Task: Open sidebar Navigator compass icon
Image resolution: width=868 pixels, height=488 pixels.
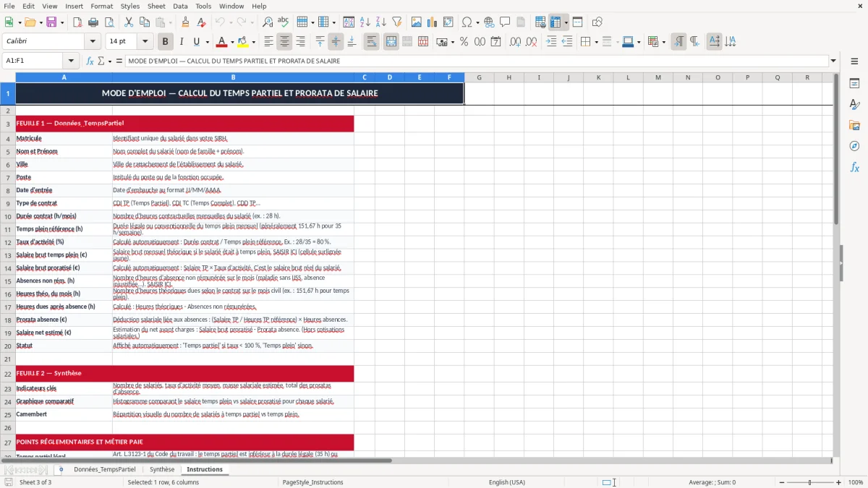Action: coord(854,146)
